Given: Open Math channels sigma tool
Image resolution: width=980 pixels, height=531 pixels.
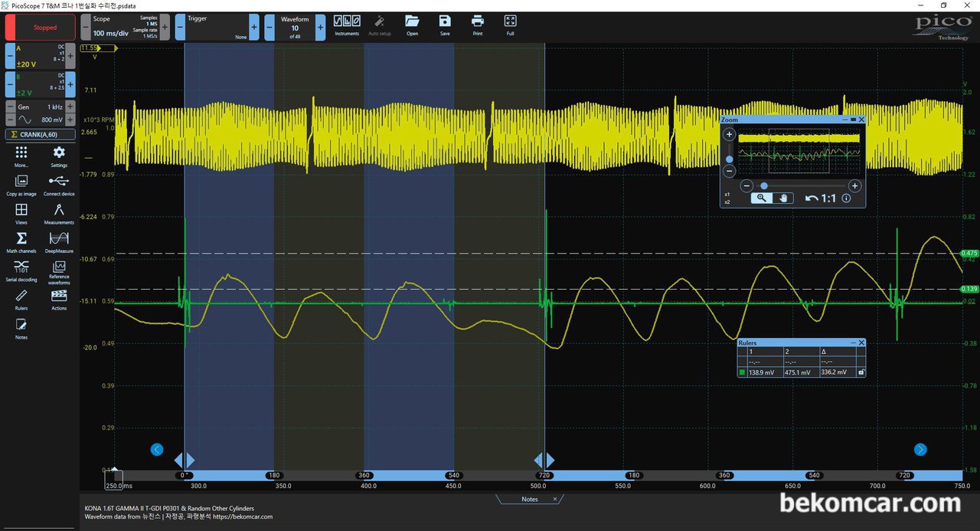Looking at the screenshot, I should [21, 242].
